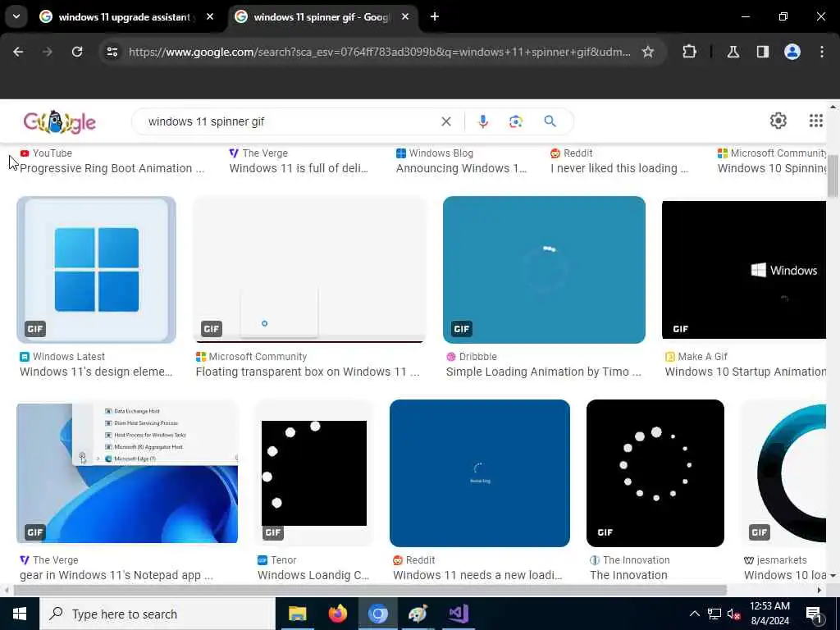Launch Firefox from taskbar
The width and height of the screenshot is (840, 630).
coord(337,614)
